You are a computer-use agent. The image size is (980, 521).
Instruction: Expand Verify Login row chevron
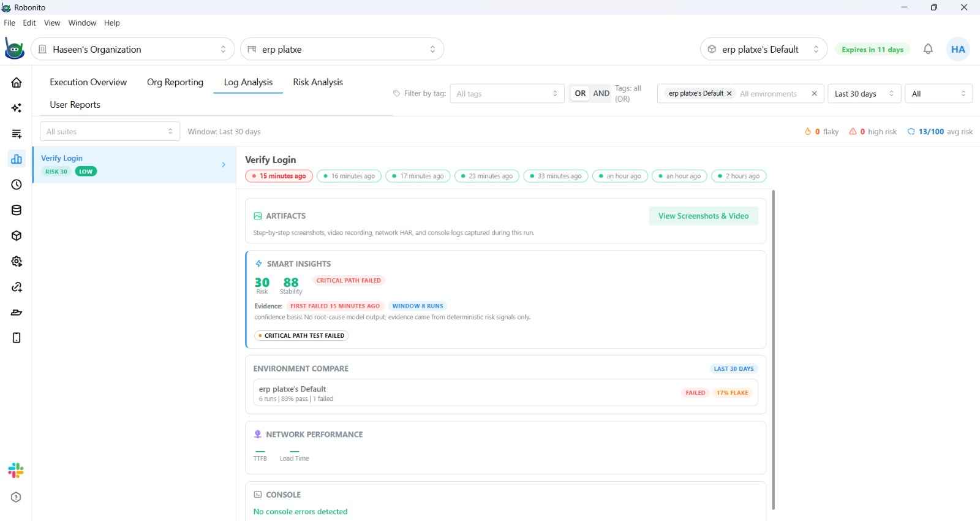[x=224, y=164]
